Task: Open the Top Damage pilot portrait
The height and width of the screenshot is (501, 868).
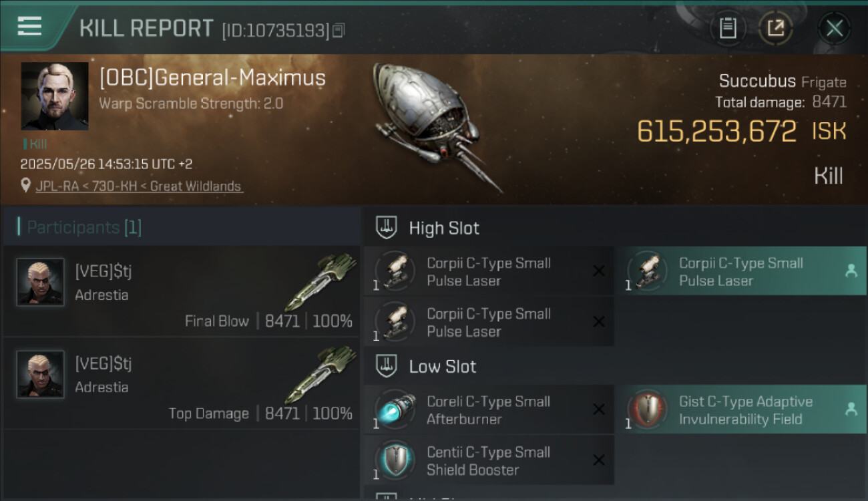Action: coord(40,374)
